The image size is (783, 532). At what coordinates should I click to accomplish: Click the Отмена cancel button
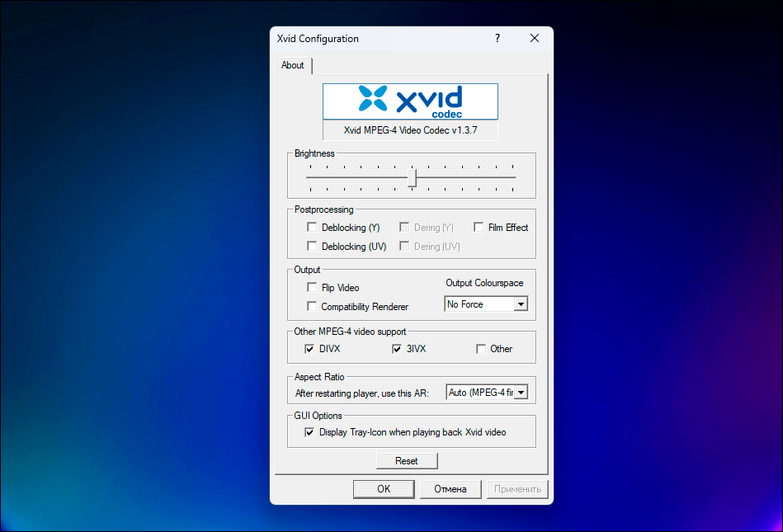coord(450,489)
